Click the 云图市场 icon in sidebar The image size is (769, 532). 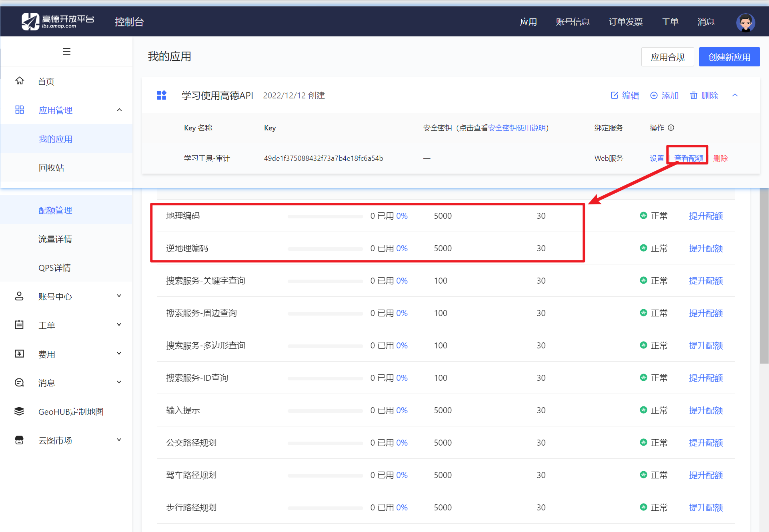pyautogui.click(x=19, y=440)
